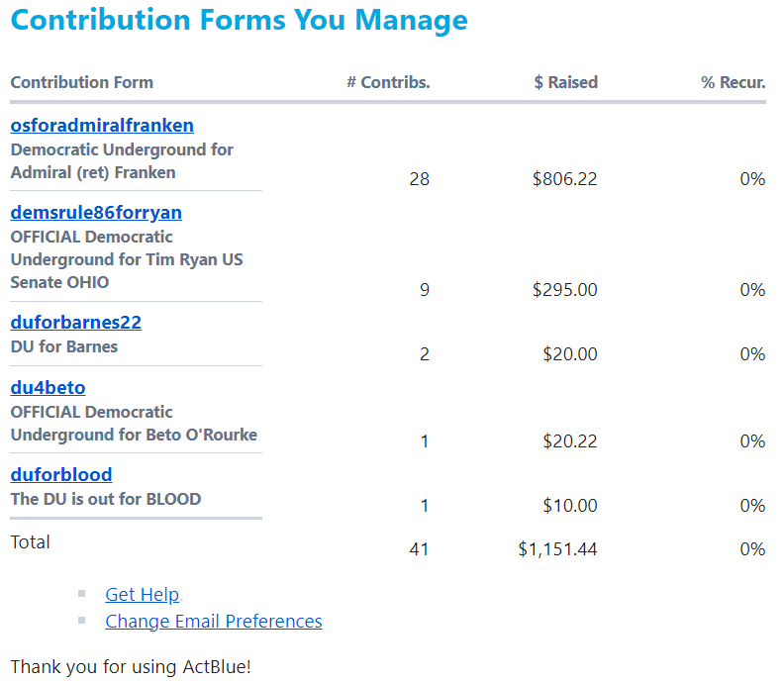Open the du4beto contribution form
Screen dimensions: 784x683
(48, 388)
